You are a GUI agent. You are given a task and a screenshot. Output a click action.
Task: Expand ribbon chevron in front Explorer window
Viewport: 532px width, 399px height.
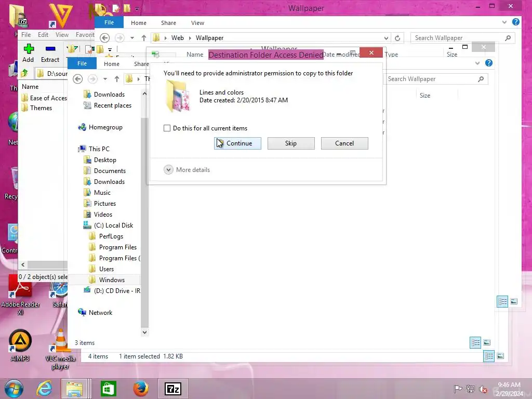[x=477, y=63]
